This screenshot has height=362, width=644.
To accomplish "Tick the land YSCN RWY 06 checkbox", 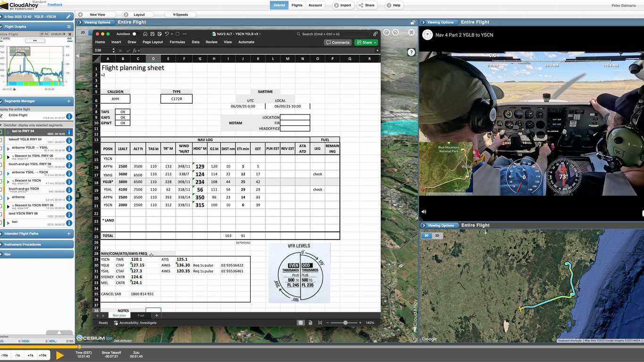I will click(x=2, y=214).
